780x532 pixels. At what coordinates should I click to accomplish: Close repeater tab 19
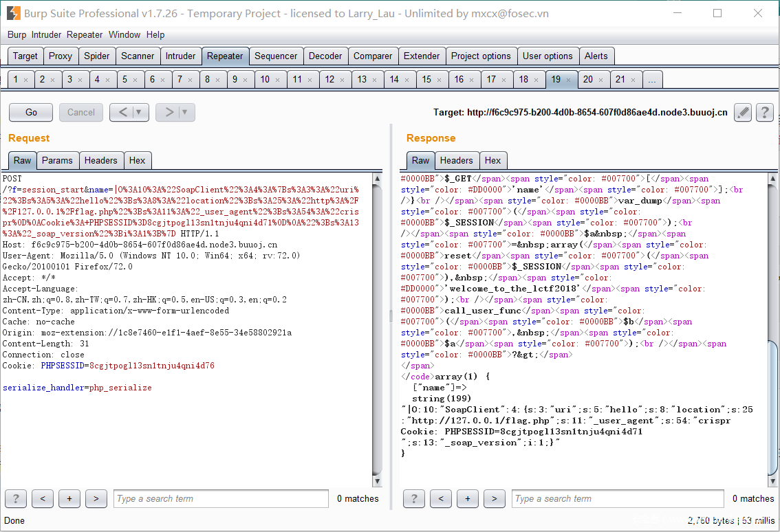pyautogui.click(x=569, y=80)
